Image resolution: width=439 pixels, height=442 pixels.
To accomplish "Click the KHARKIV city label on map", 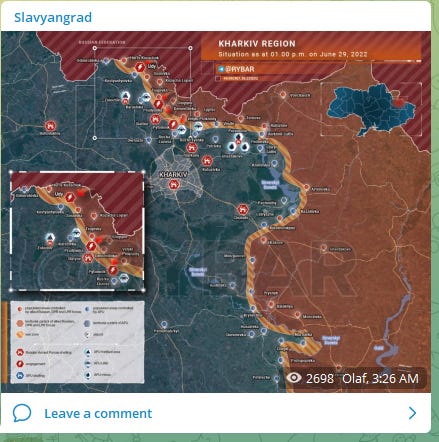I will pyautogui.click(x=173, y=175).
